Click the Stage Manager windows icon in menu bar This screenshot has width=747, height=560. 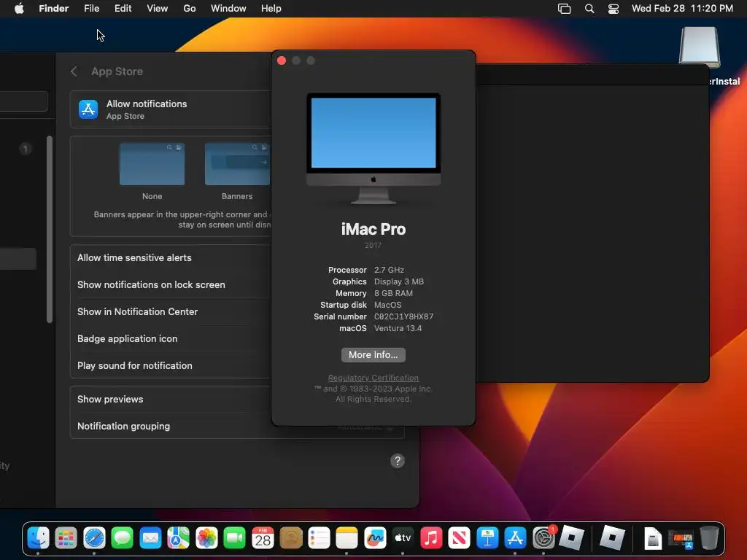click(x=564, y=9)
